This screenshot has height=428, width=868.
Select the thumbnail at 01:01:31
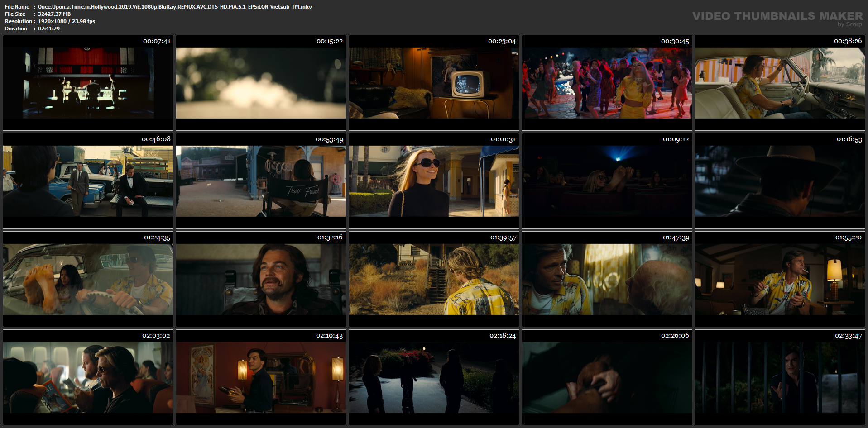[434, 181]
